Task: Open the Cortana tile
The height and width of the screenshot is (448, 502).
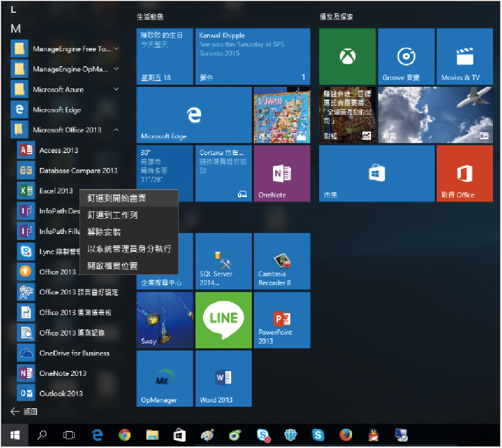Action: tap(224, 173)
